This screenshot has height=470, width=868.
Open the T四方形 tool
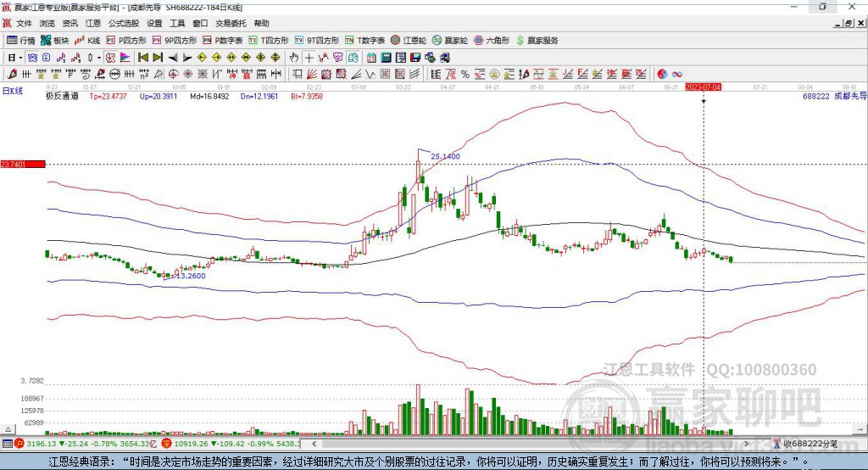tap(269, 41)
